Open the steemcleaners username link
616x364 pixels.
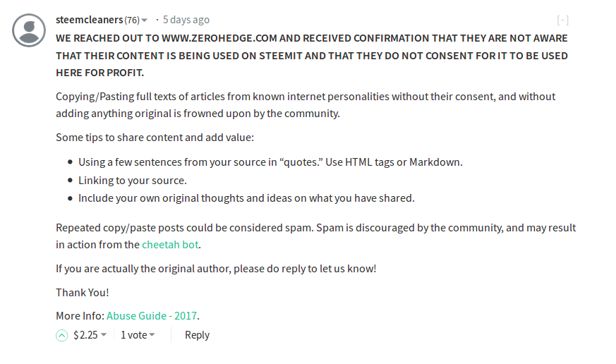click(89, 20)
